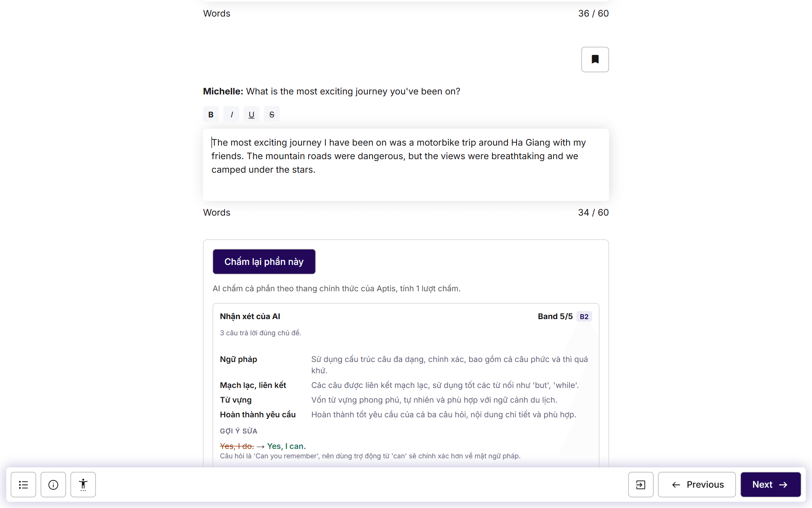Click the 'Nhận xét của AI' heading
The image size is (812, 508).
click(x=250, y=316)
